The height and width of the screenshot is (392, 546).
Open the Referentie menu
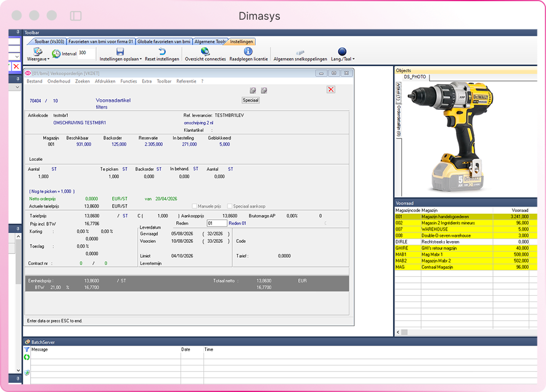(186, 81)
